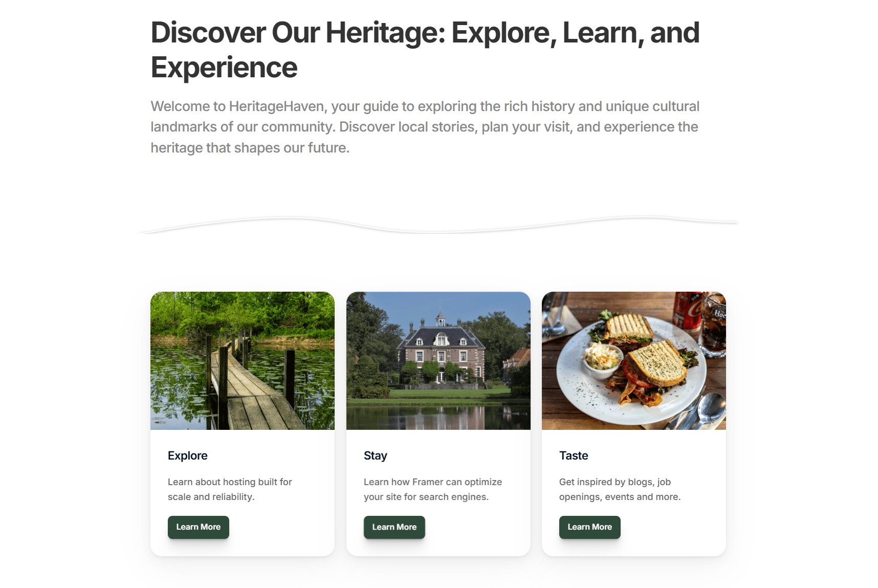Click the water reflection in Stay photo
Screen dimensions: 878x588
coord(438,416)
